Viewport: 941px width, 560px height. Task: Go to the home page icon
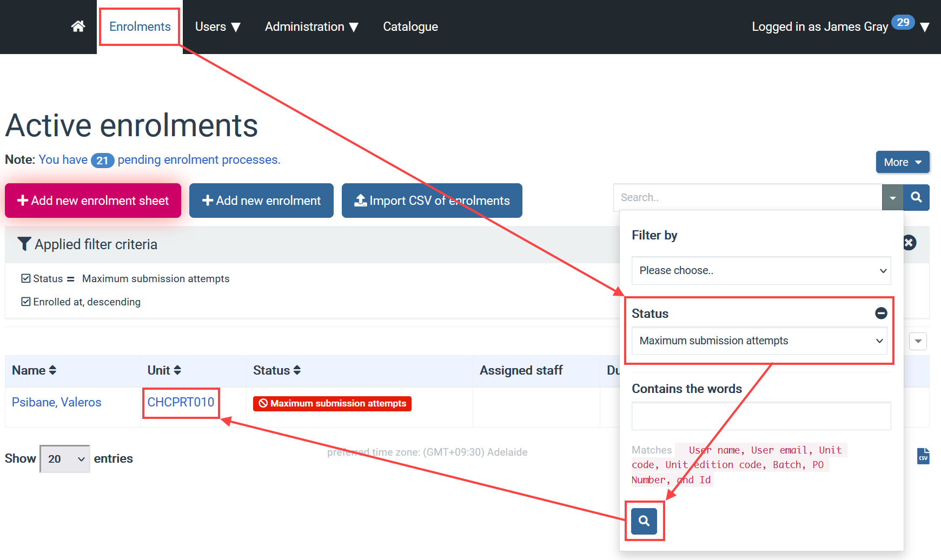coord(78,26)
